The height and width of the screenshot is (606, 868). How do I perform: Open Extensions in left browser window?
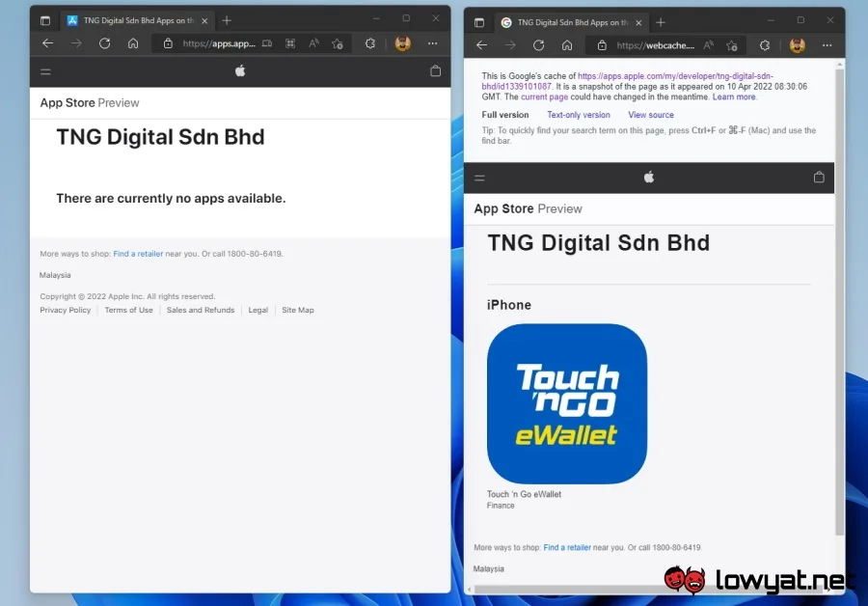click(x=370, y=43)
